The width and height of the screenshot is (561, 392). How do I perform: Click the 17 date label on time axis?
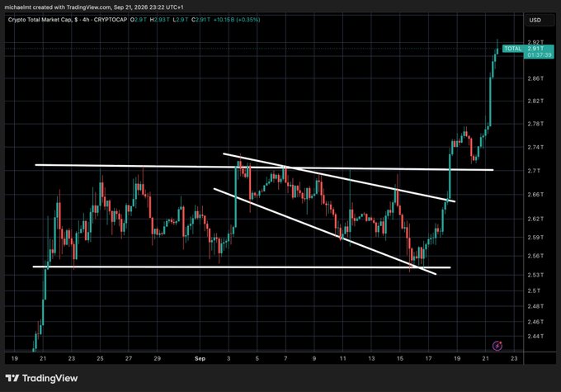429,358
